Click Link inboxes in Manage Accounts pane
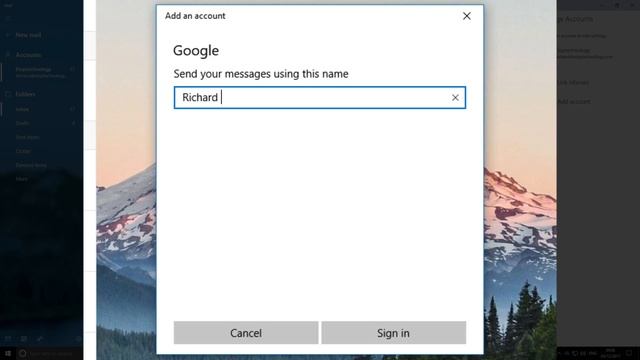The image size is (640, 360). (573, 82)
